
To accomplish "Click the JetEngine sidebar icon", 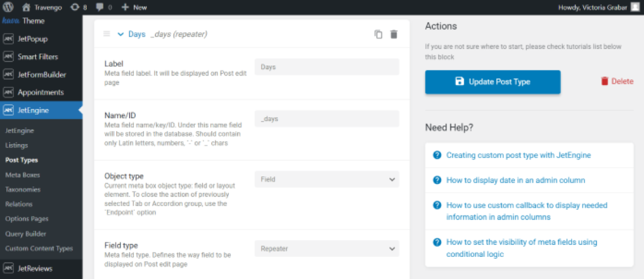I will pos(8,110).
